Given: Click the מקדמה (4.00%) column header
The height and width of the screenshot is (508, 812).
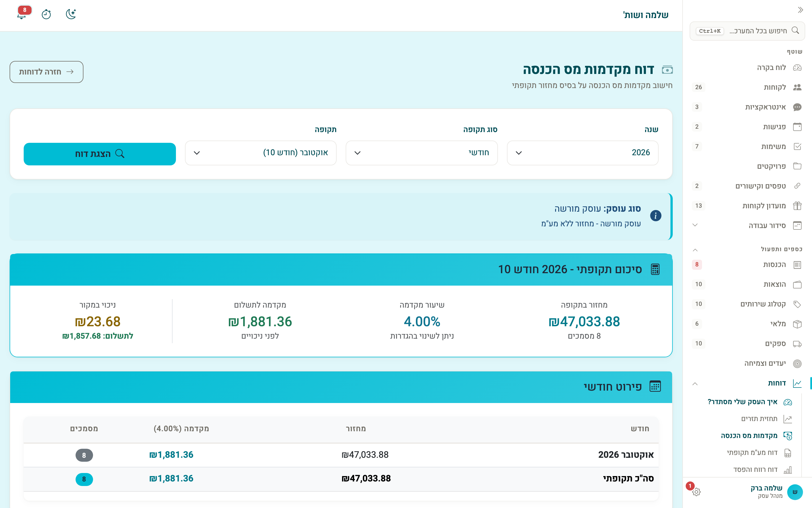Looking at the screenshot, I should tap(181, 429).
